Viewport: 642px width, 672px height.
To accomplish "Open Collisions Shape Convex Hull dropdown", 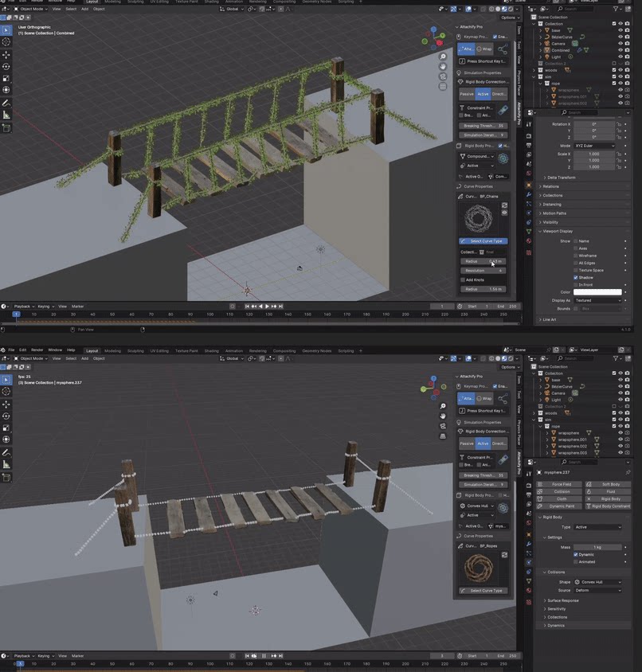I will pos(597,582).
